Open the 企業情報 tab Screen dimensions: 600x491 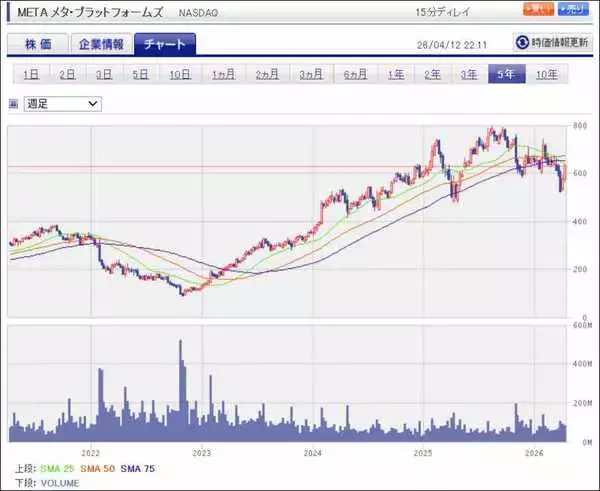[101, 44]
